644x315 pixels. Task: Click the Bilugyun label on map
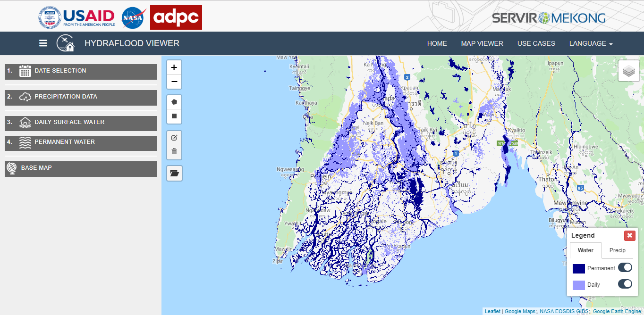559,220
